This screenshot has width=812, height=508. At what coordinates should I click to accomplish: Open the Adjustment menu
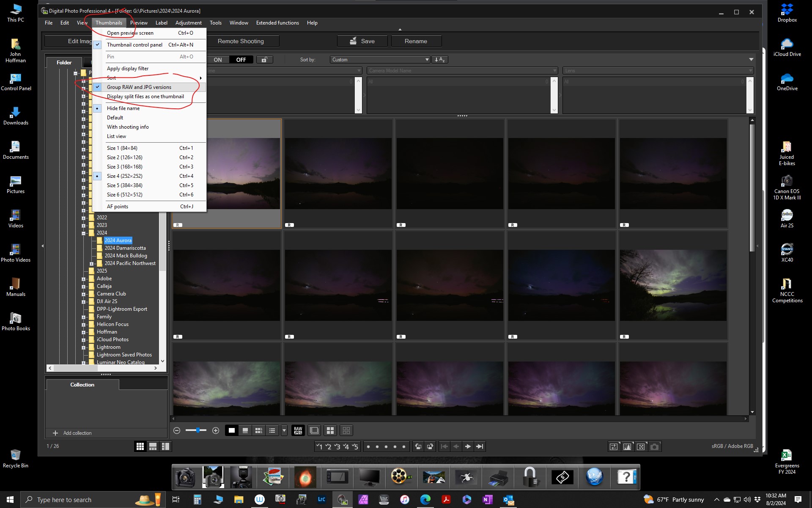189,23
